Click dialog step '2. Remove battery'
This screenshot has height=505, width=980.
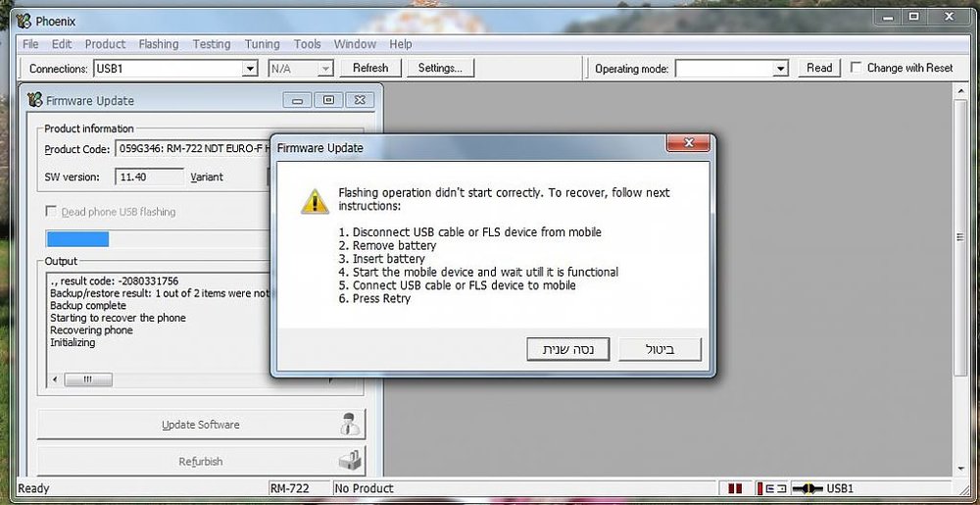[x=387, y=245]
